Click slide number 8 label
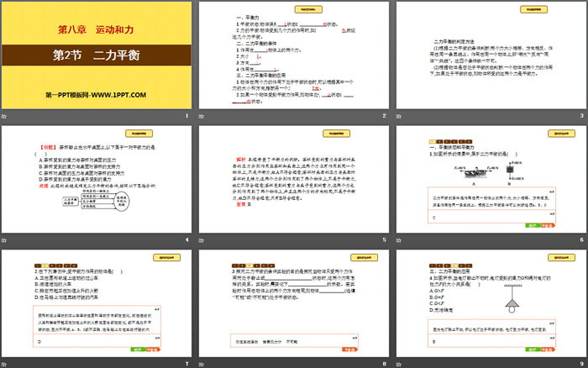 (x=385, y=364)
